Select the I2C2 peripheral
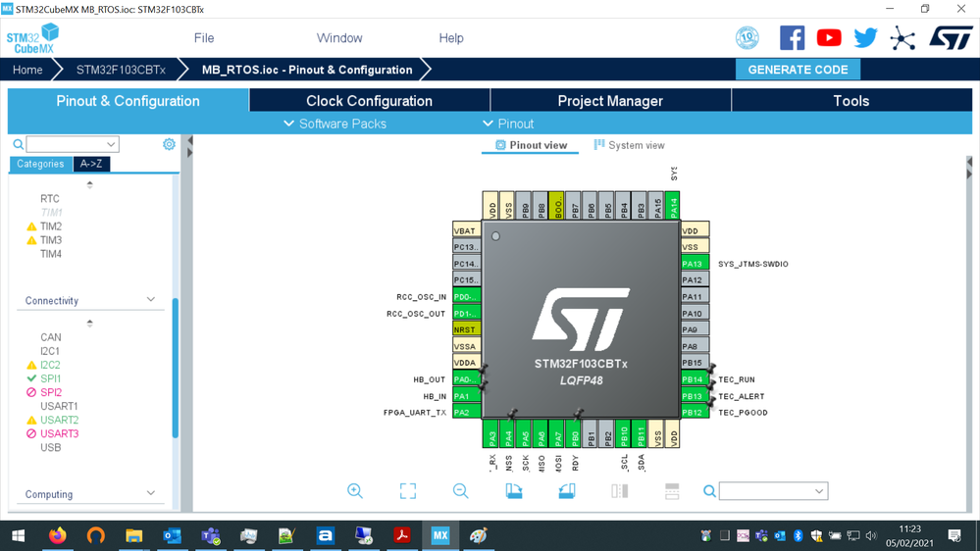The image size is (980, 551). click(50, 365)
